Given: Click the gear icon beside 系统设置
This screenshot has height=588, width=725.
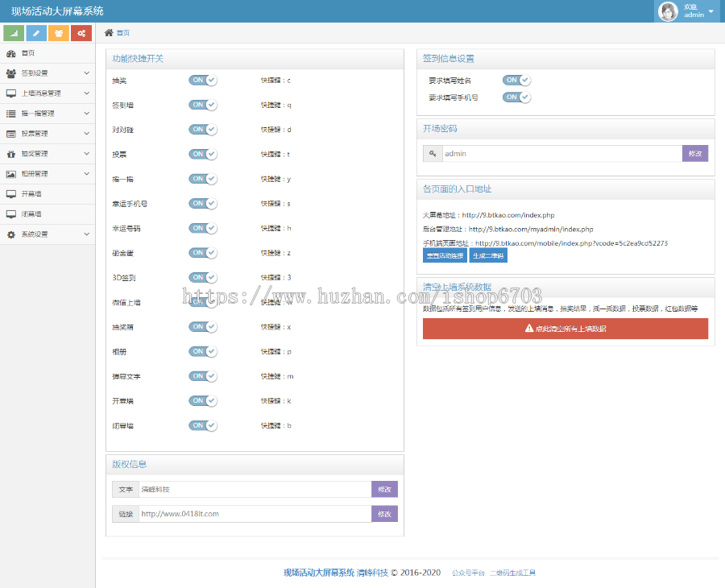Looking at the screenshot, I should pyautogui.click(x=11, y=234).
